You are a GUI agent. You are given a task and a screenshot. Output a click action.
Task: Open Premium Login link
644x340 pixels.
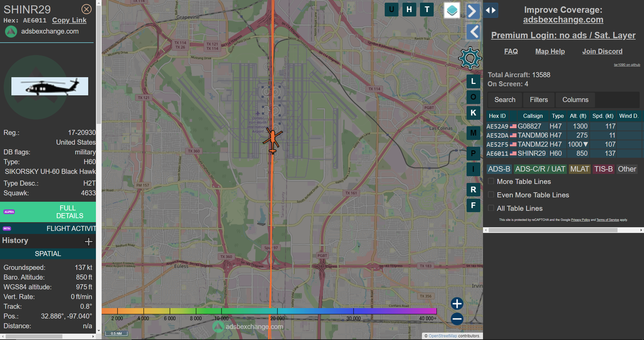click(x=563, y=35)
